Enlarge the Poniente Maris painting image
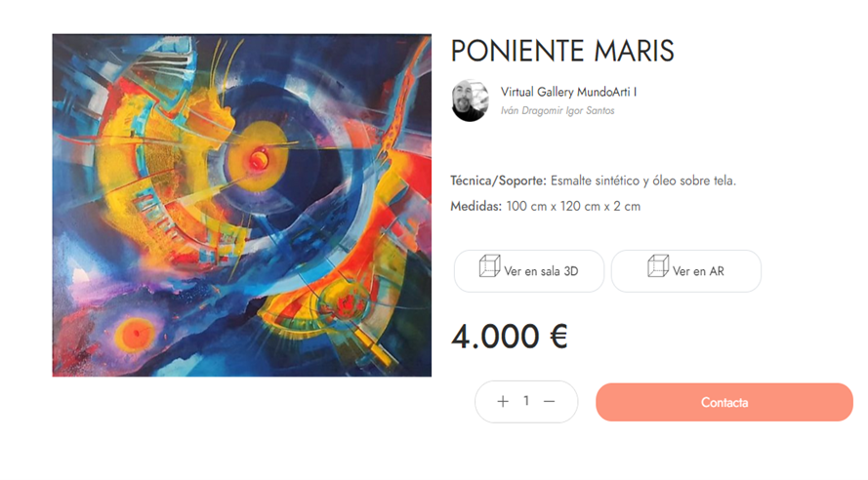 click(242, 205)
